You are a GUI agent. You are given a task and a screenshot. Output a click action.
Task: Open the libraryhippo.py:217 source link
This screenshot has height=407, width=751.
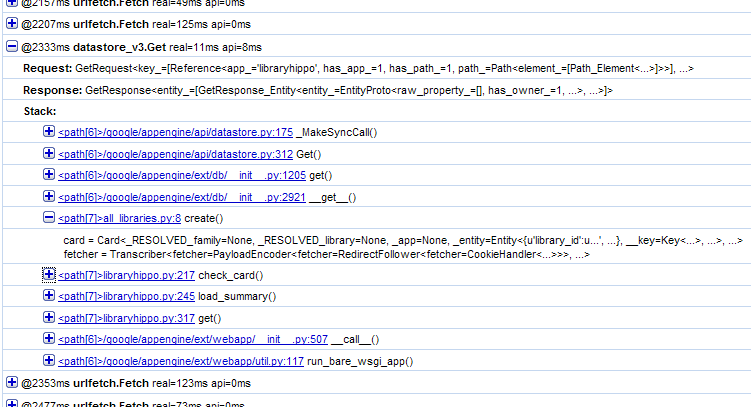pos(126,275)
